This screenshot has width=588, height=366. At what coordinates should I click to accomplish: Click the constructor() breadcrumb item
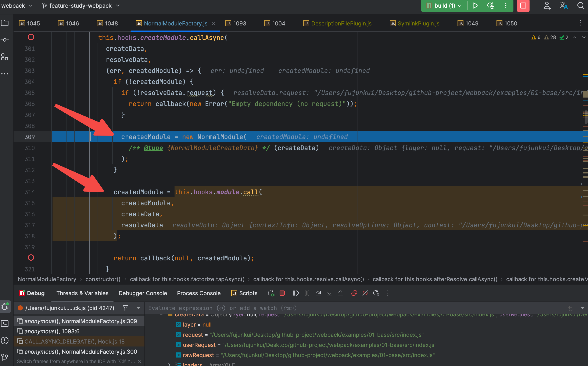pos(103,279)
